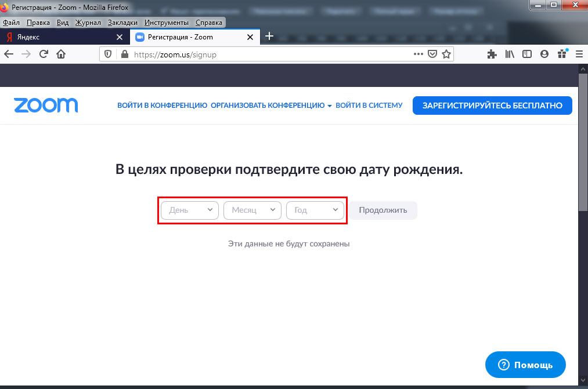Open the What's New gift icon
The width and height of the screenshot is (588, 389).
[561, 53]
